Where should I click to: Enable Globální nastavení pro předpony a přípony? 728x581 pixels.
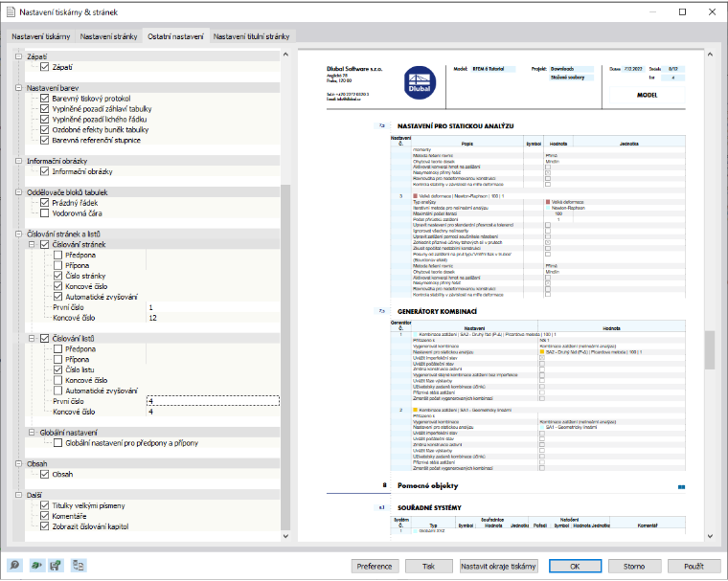click(58, 443)
